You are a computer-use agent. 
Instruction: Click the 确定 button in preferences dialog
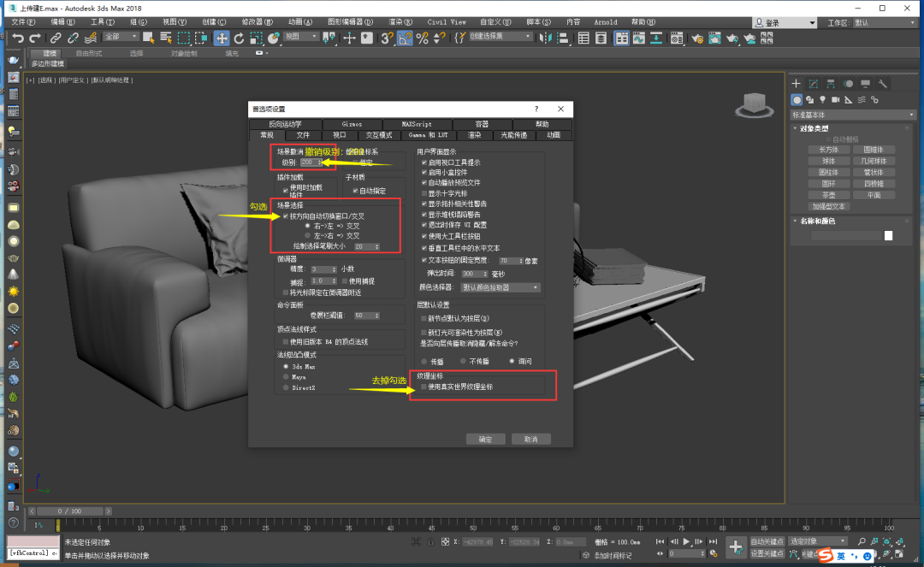(x=485, y=440)
